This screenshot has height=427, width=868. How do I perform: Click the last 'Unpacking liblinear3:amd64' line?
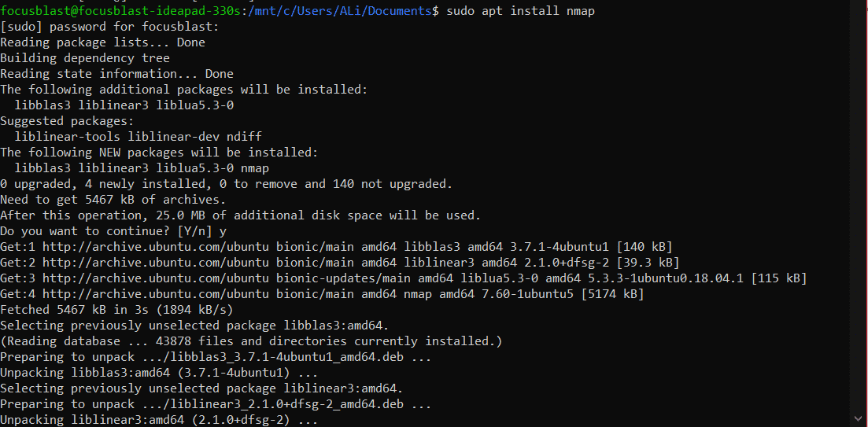pyautogui.click(x=158, y=419)
